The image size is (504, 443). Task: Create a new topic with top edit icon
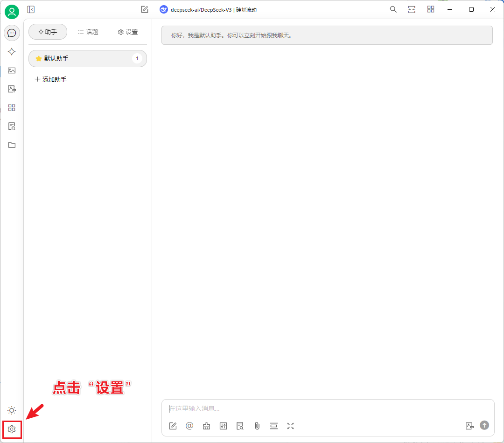coord(145,10)
